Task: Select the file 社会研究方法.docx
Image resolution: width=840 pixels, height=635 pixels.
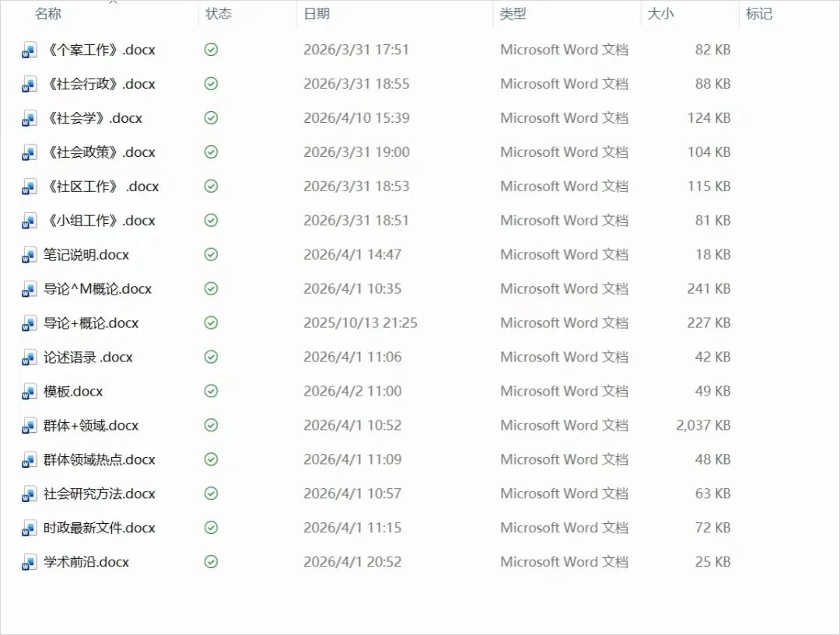Action: click(100, 494)
